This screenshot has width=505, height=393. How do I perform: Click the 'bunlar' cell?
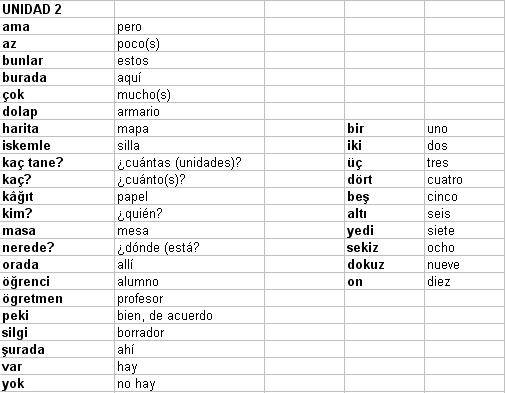[57, 60]
